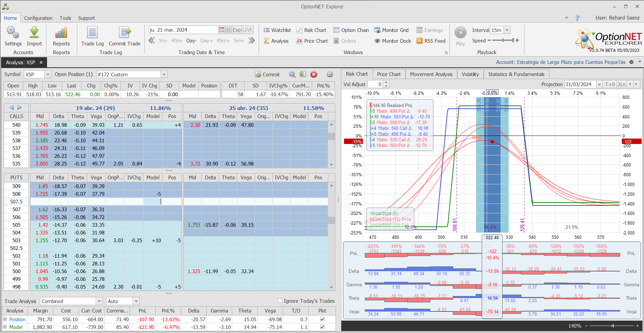Click the Import download icon
Viewport: 644px width, 333px height.
pyautogui.click(x=34, y=33)
